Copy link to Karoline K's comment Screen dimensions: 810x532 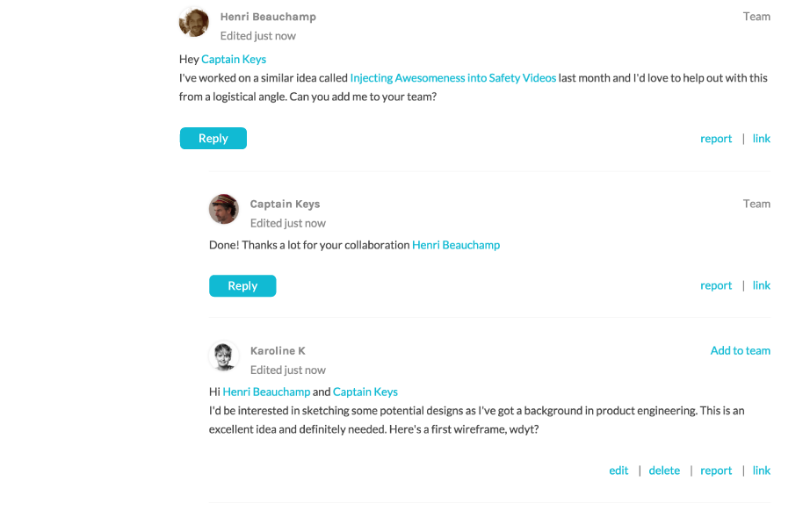tap(762, 471)
